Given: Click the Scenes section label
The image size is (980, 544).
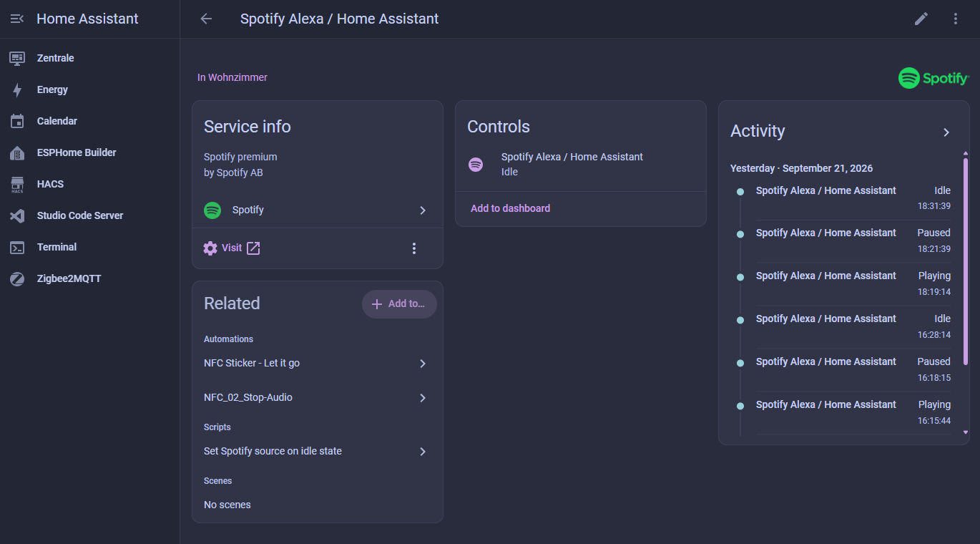Looking at the screenshot, I should click(x=217, y=481).
